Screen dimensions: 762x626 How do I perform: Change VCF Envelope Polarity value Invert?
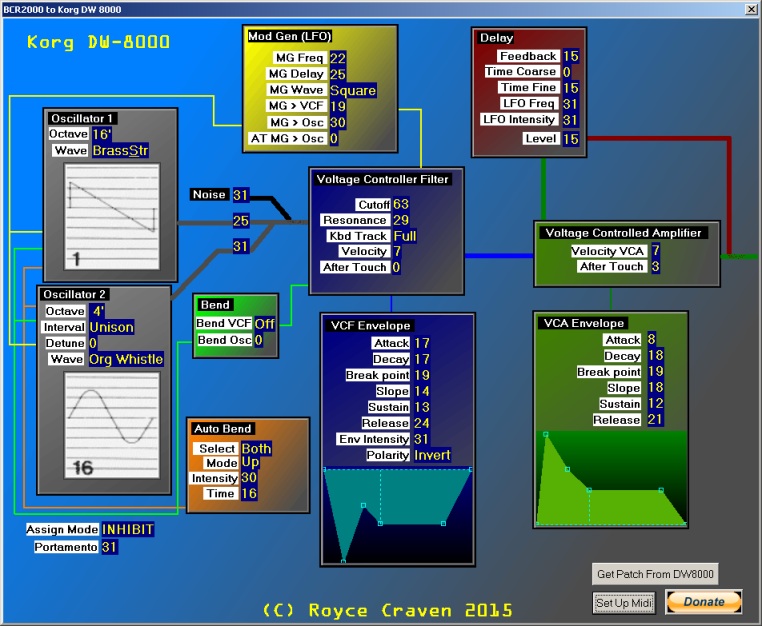tap(432, 455)
